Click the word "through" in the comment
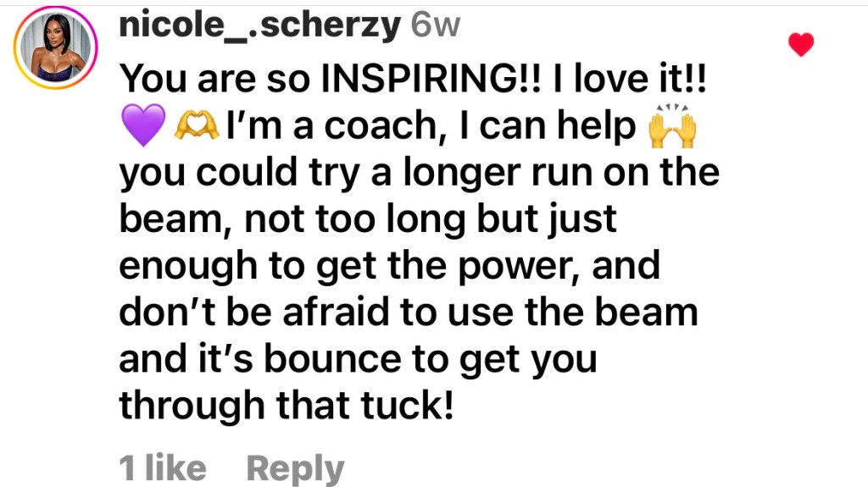This screenshot has height=487, width=868. 194,406
